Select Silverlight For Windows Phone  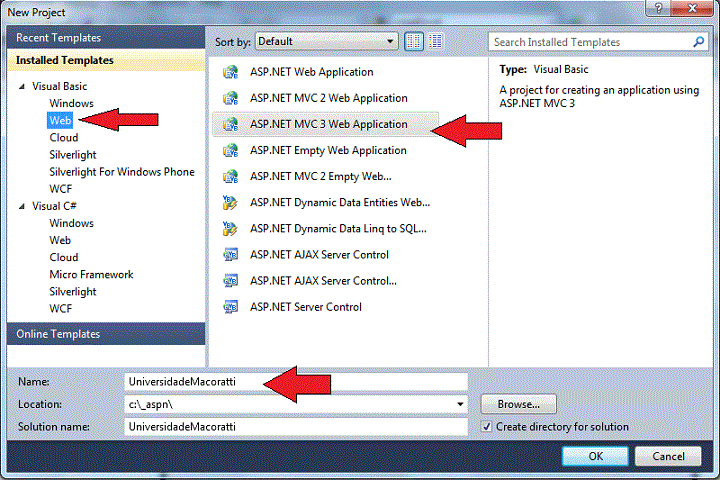[x=122, y=172]
